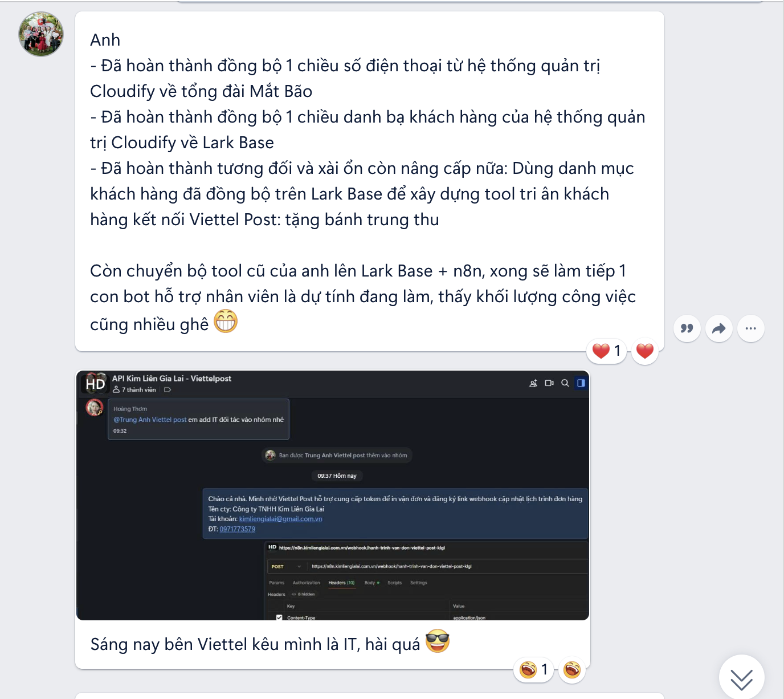The image size is (784, 699).
Task: Click the label tag icon next to 7 thành viên
Action: [168, 390]
